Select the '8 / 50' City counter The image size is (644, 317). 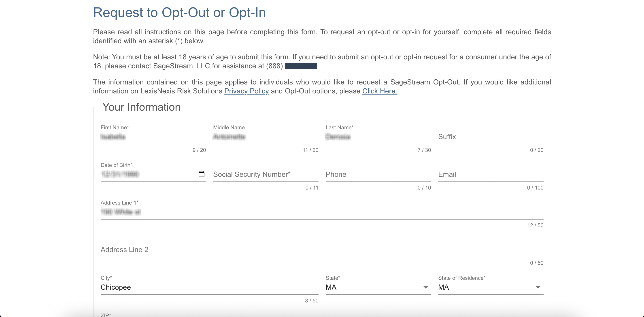click(312, 300)
